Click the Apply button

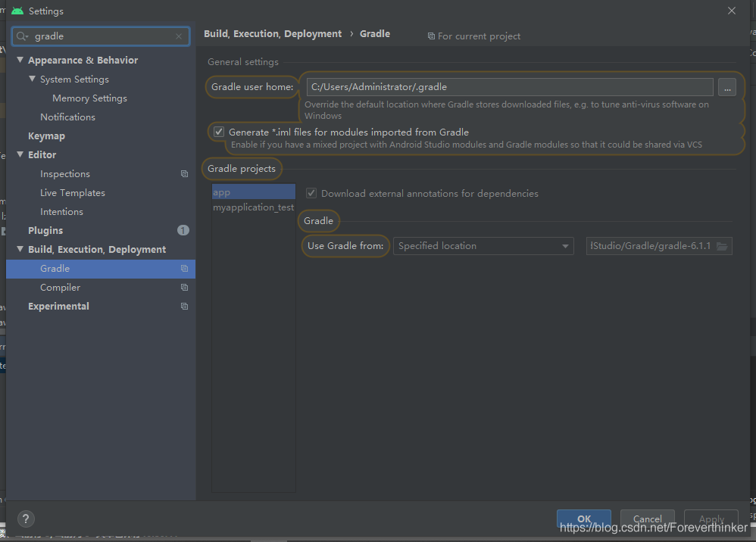(x=711, y=520)
